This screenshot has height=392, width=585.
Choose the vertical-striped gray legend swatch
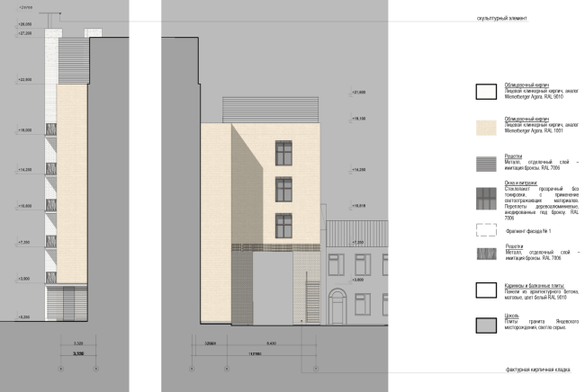[x=486, y=254]
